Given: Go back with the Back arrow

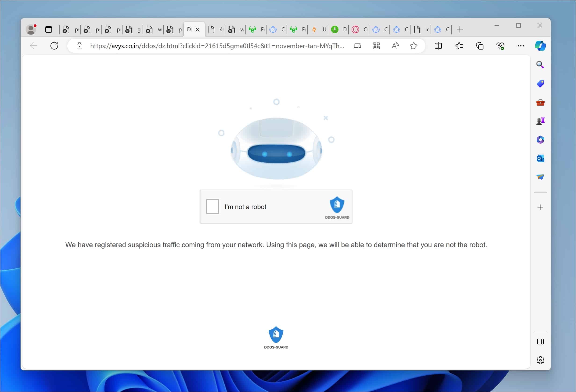Looking at the screenshot, I should pyautogui.click(x=33, y=46).
